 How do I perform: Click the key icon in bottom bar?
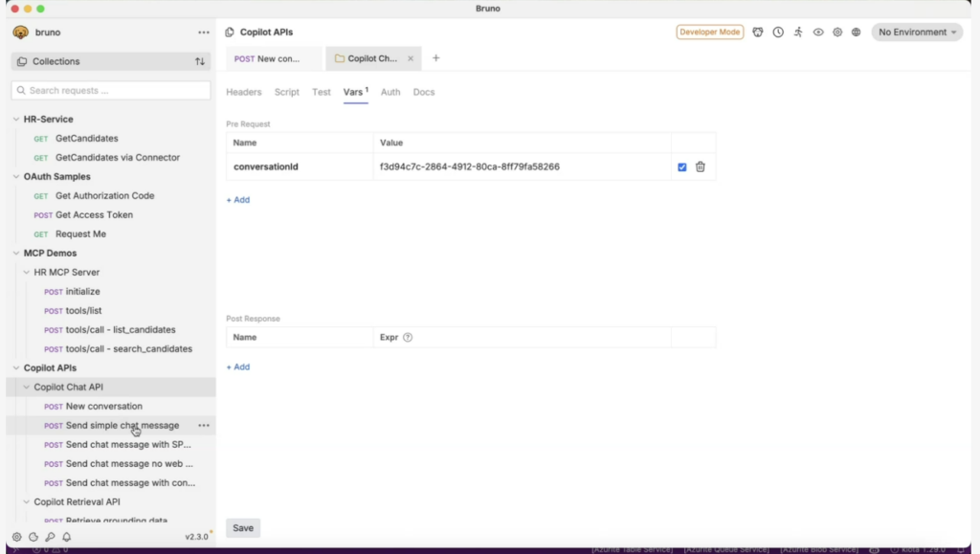point(50,537)
